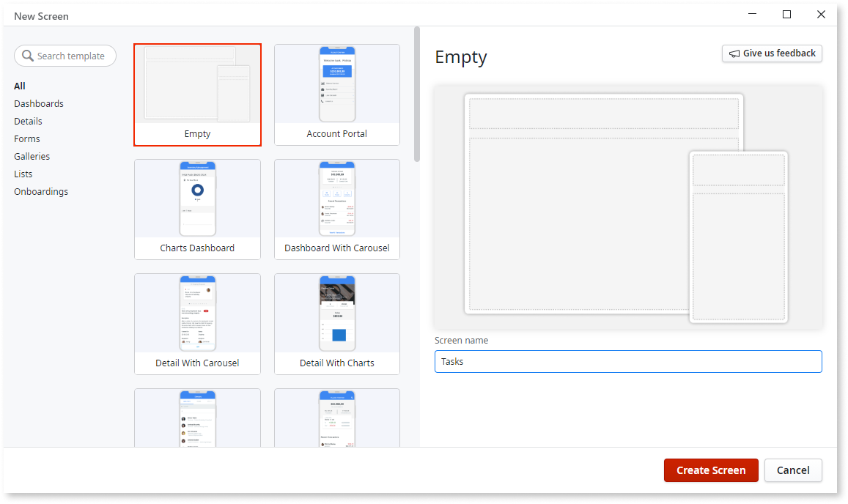Select the Account Portal template

coord(336,94)
